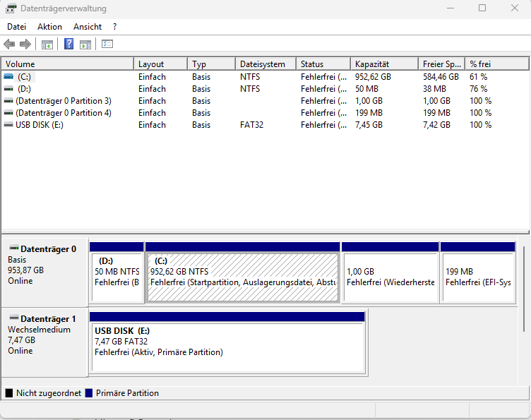This screenshot has height=420, width=531.
Task: Sort by the Dateisystem column header
Action: pyautogui.click(x=266, y=64)
